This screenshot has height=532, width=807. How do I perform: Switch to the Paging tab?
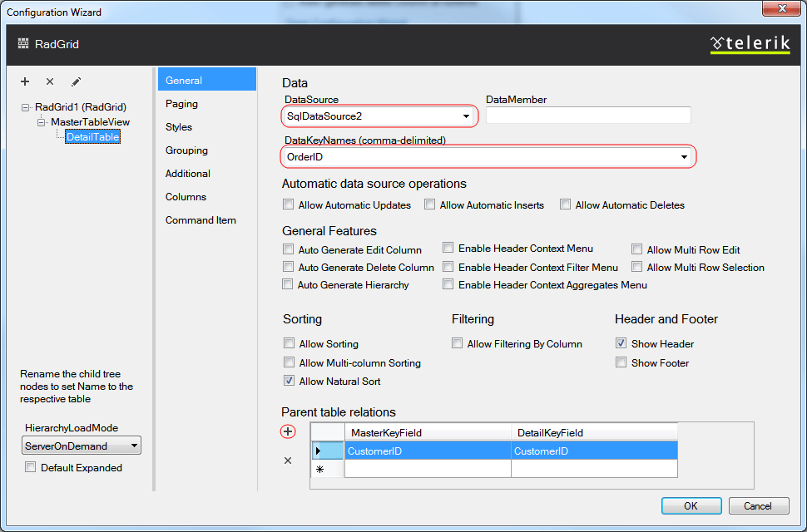pyautogui.click(x=181, y=104)
